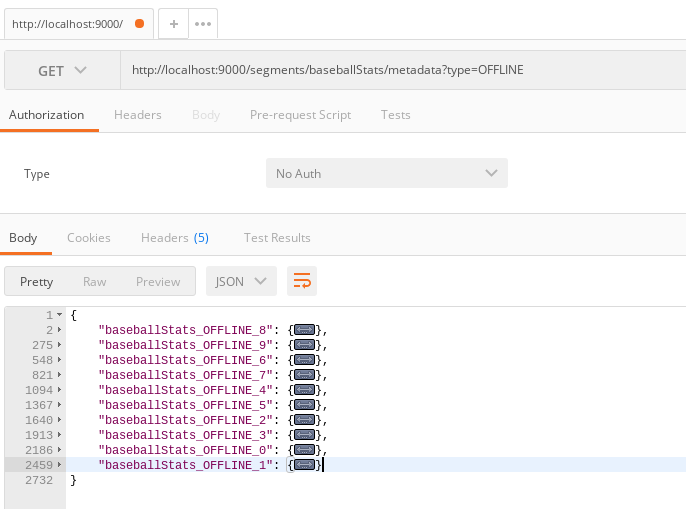Toggle the line wrap icon
This screenshot has width=686, height=509.
(302, 281)
